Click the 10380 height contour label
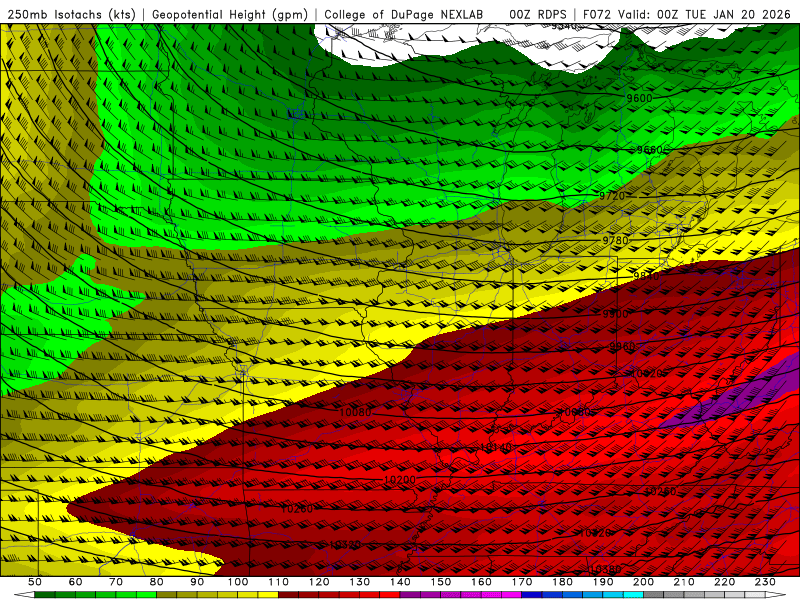Image resolution: width=800 pixels, height=600 pixels. click(605, 569)
